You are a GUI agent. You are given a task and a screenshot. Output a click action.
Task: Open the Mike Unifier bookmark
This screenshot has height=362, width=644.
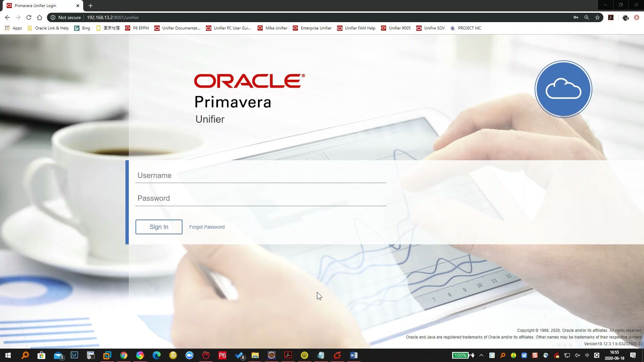tap(272, 28)
